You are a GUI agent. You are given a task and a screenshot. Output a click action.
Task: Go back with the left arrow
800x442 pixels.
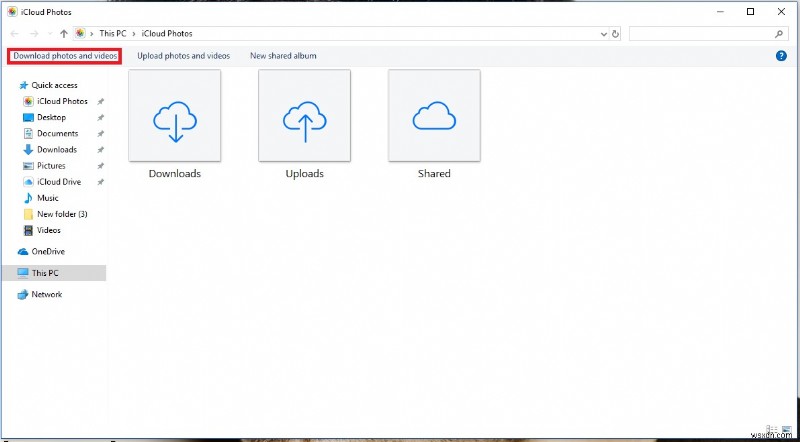pos(15,34)
